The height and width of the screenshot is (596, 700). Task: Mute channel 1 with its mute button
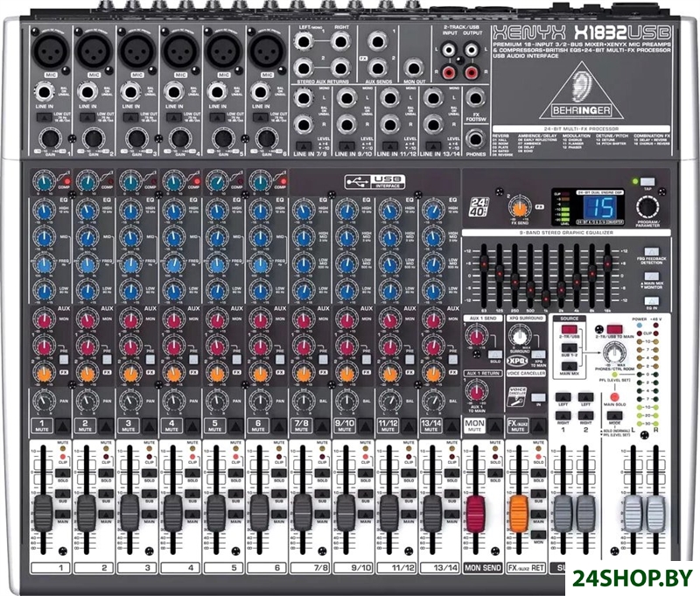click(63, 426)
